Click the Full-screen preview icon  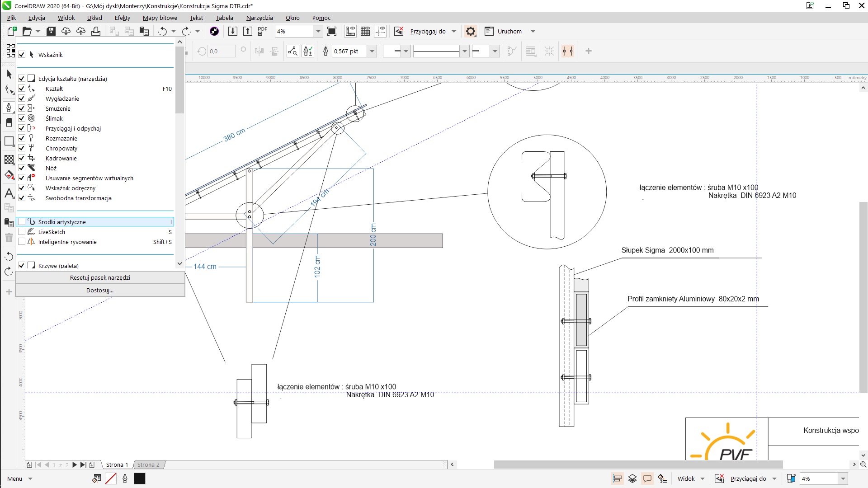pyautogui.click(x=332, y=31)
